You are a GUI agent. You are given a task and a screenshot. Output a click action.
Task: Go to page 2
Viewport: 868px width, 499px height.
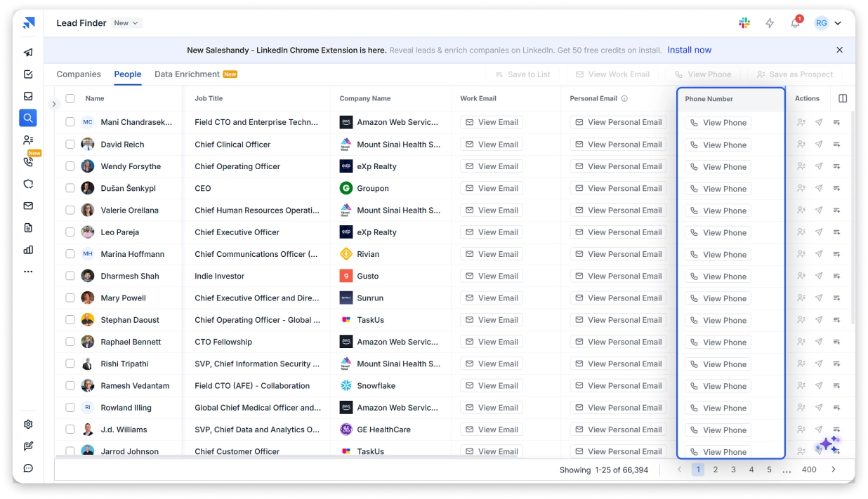tap(716, 470)
